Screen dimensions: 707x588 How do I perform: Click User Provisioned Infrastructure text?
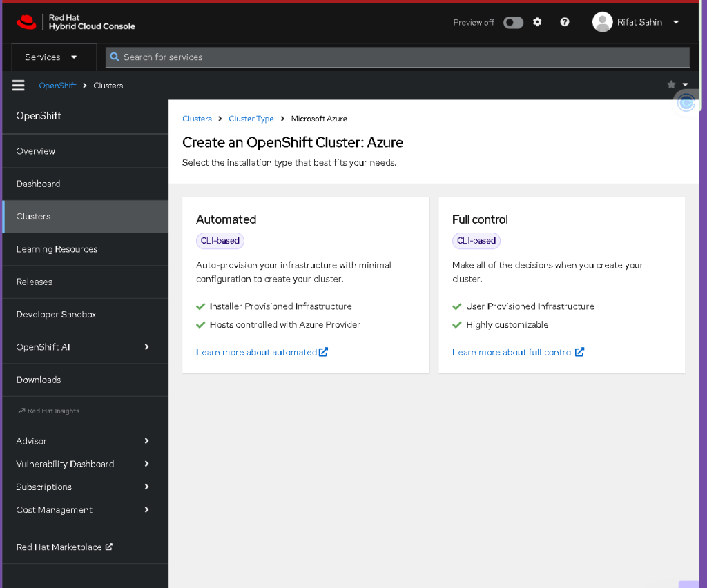[530, 306]
